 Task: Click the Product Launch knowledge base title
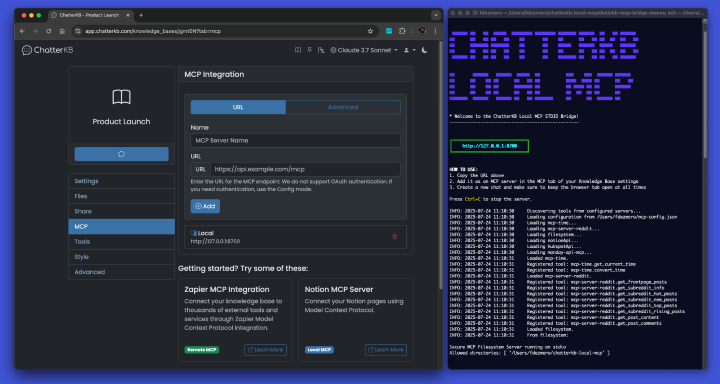121,122
